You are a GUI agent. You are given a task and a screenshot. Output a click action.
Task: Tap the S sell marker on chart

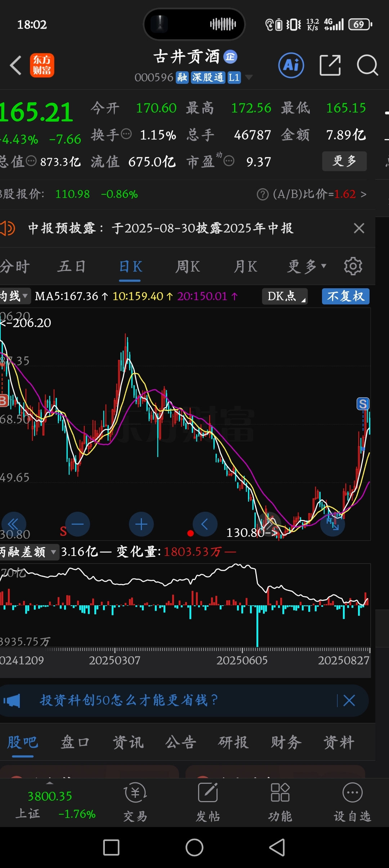pos(363,404)
